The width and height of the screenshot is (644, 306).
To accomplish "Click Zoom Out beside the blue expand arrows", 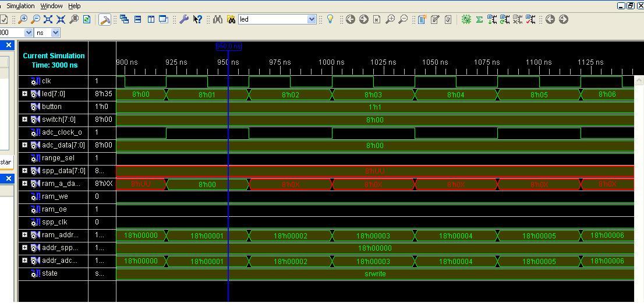I will 36,19.
